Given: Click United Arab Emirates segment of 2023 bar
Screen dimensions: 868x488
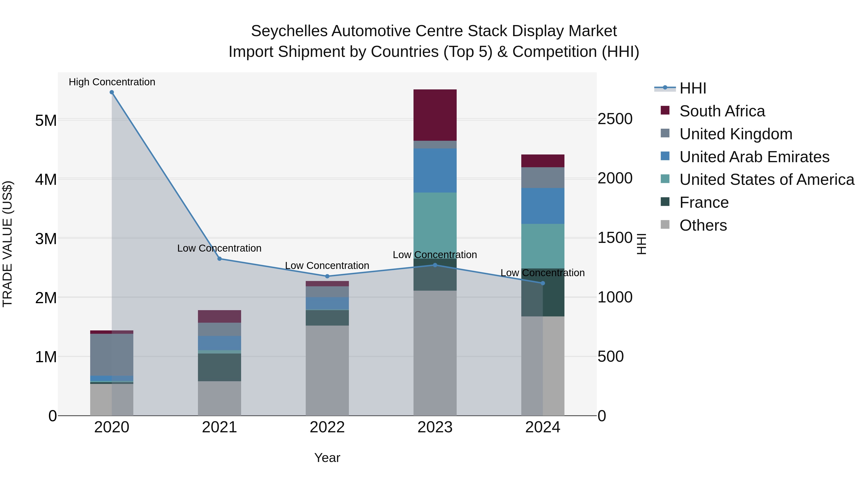Looking at the screenshot, I should click(x=435, y=170).
